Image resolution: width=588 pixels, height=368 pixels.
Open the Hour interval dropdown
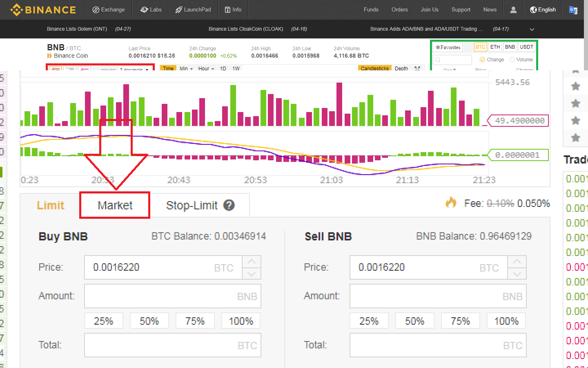pos(206,68)
